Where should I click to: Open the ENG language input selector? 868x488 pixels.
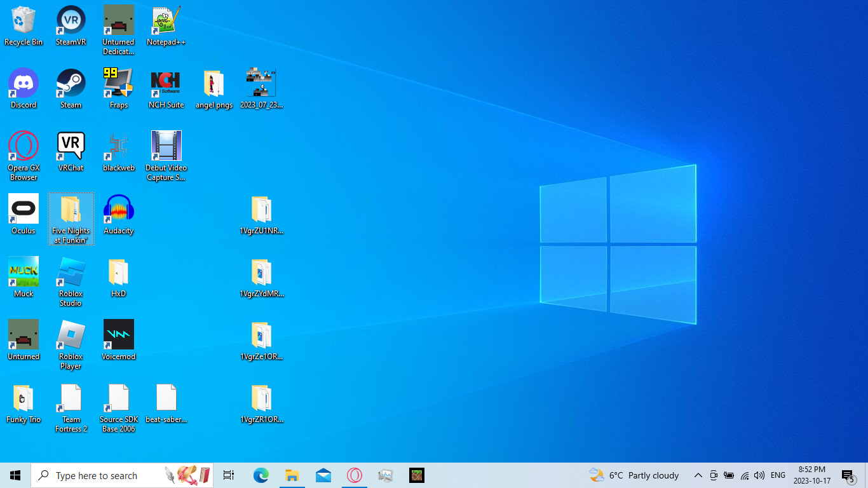coord(778,475)
